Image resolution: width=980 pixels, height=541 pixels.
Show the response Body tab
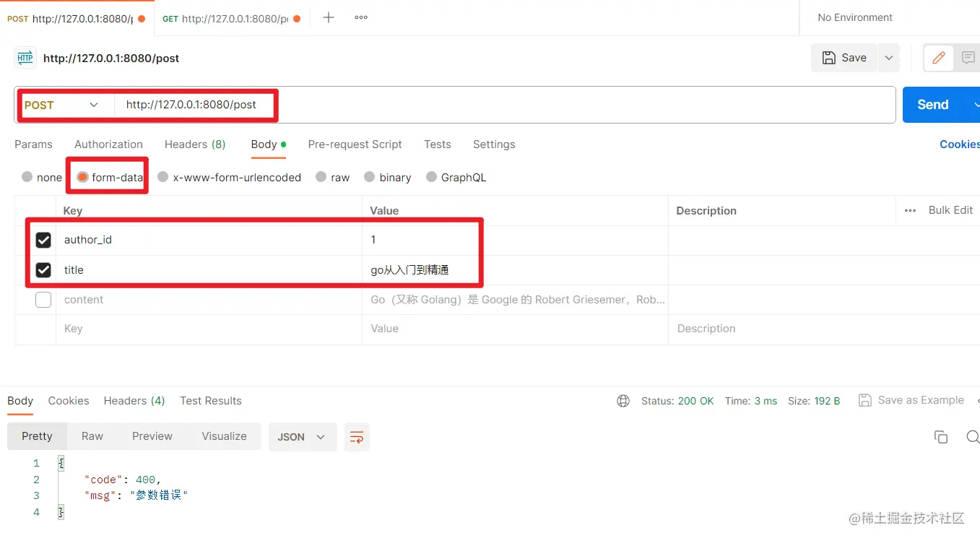(x=20, y=401)
